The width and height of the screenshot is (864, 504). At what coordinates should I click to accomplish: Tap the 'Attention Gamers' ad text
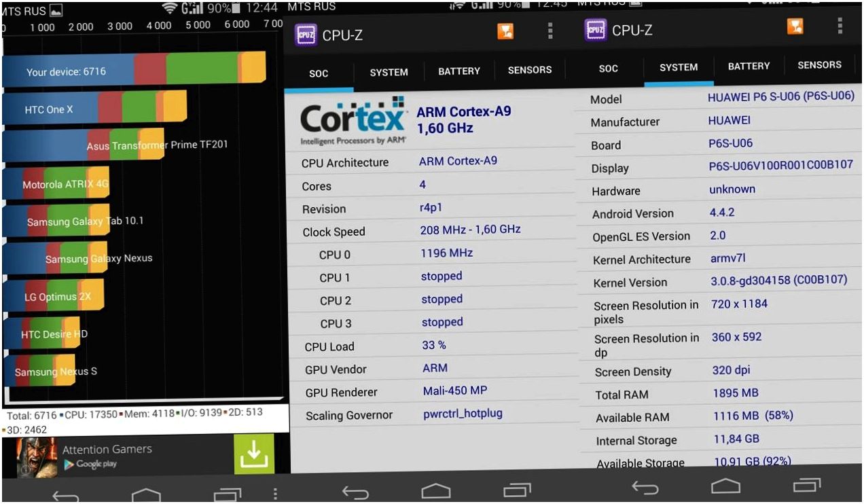pyautogui.click(x=107, y=449)
